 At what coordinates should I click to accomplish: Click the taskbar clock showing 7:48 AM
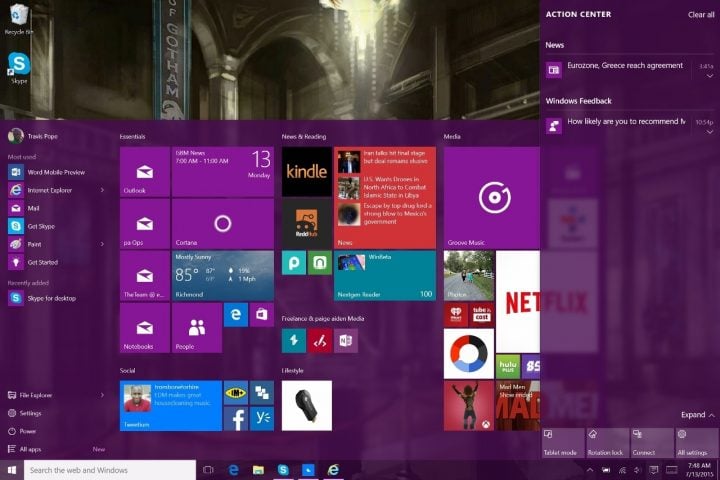(x=700, y=470)
